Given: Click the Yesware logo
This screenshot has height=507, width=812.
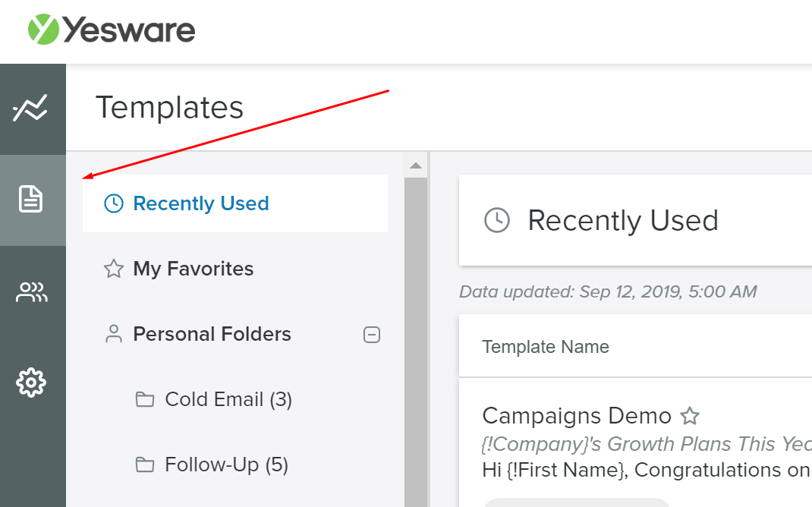Looking at the screenshot, I should (x=112, y=30).
